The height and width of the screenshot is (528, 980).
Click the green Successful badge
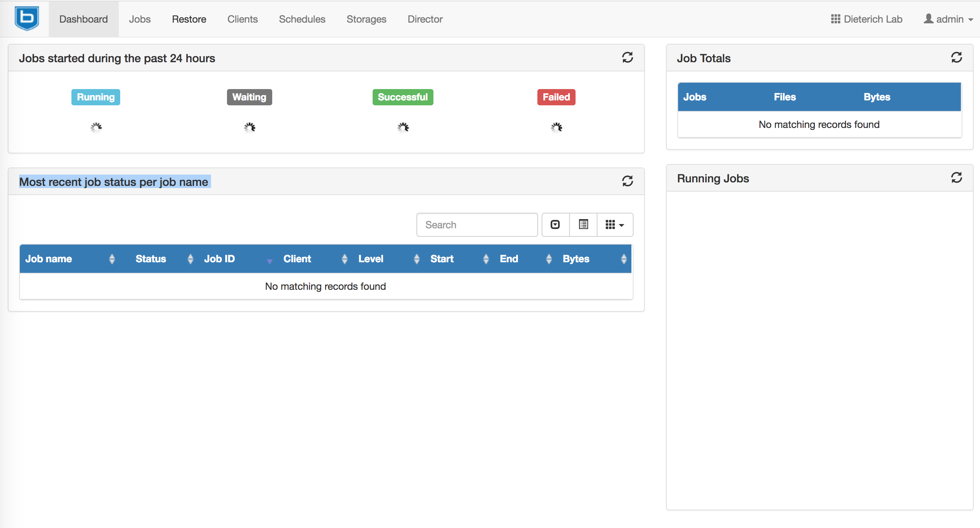pos(402,97)
